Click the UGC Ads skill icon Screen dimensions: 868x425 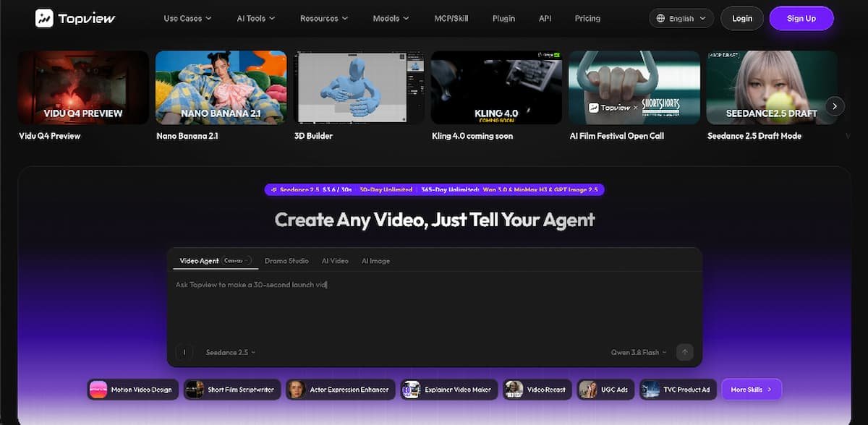[x=587, y=390]
